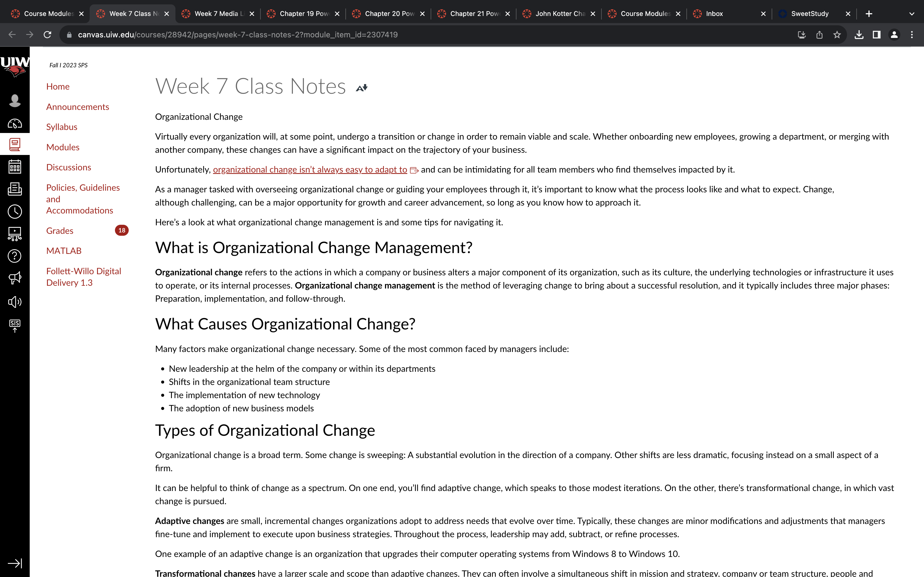
Task: Open the Canvas Dashboard speedometer icon
Action: click(15, 124)
